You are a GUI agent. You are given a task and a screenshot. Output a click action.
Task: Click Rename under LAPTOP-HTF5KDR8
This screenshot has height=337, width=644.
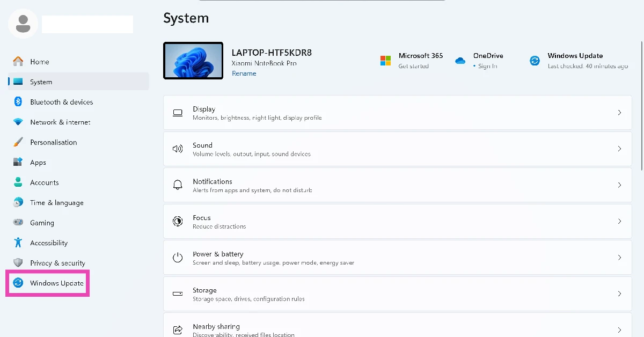(x=244, y=74)
